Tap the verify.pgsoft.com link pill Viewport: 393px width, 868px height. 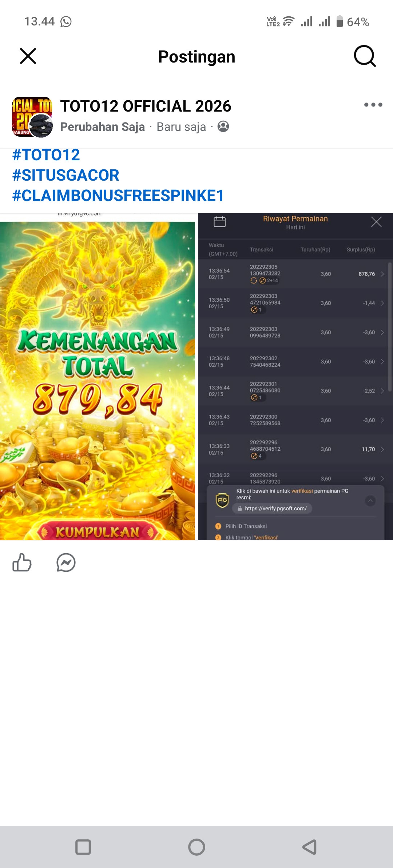point(272,509)
